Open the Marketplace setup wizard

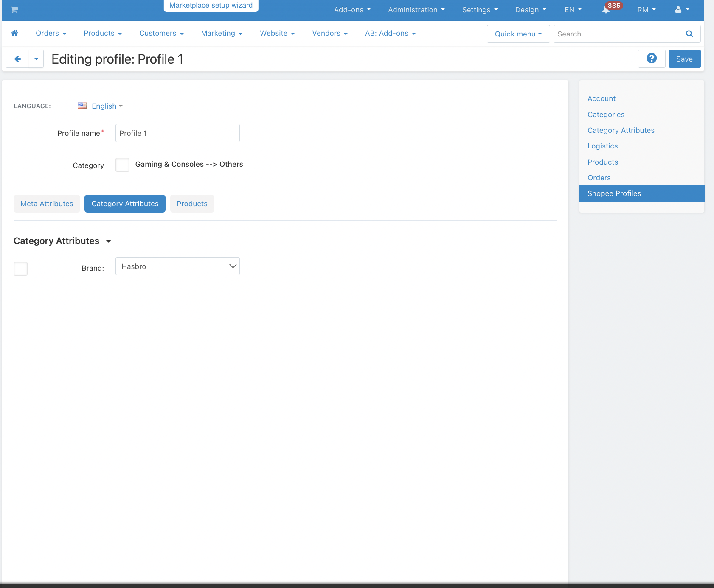pyautogui.click(x=211, y=6)
